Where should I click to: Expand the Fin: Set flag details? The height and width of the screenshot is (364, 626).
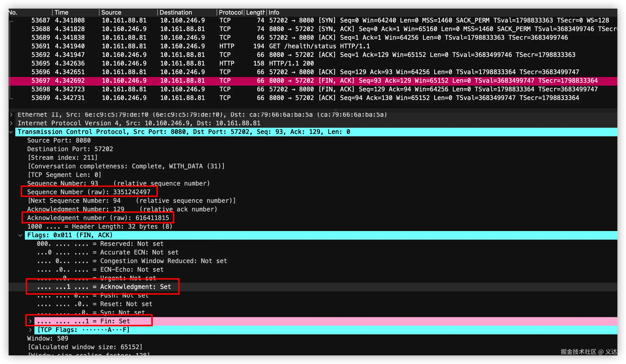click(30, 321)
